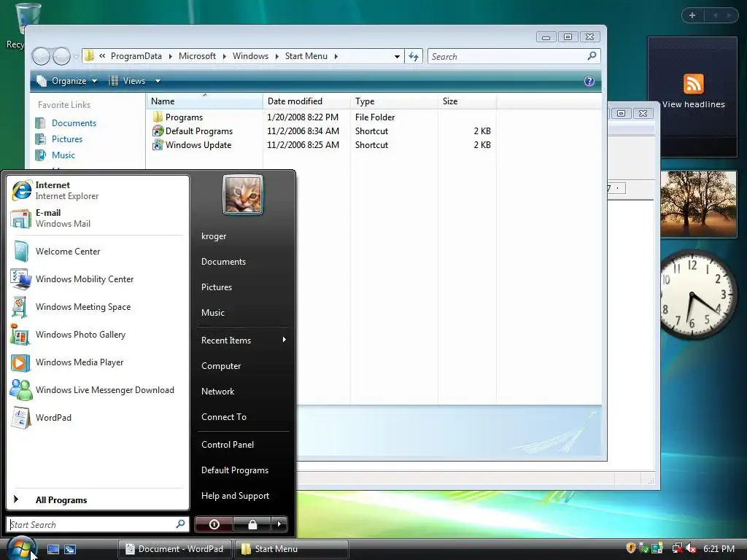Select Connect To in Start menu
The width and height of the screenshot is (747, 560).
pos(243,416)
